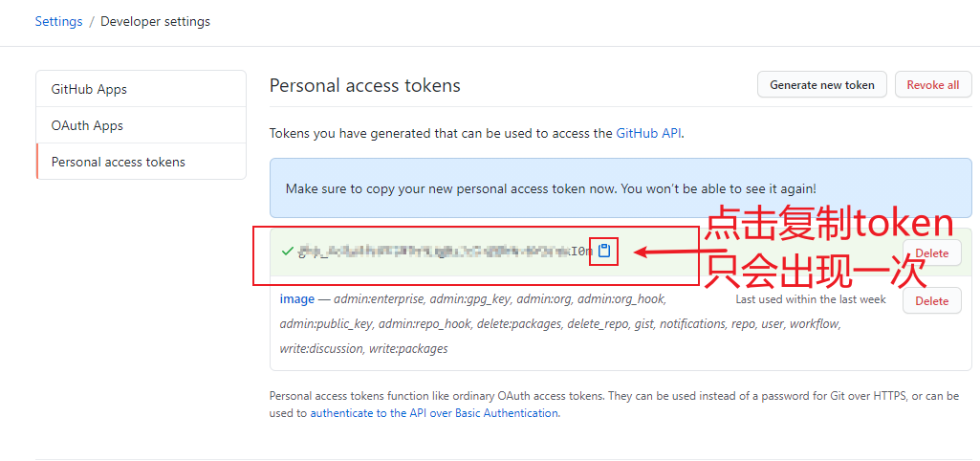Copy the token with the clipboard icon
Viewport: 980px width, 461px height.
[x=603, y=252]
